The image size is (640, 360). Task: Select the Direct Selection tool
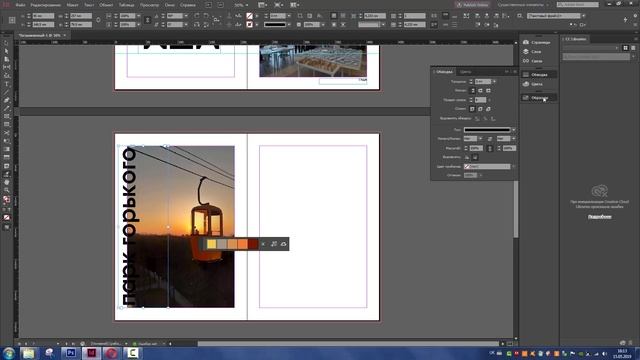pyautogui.click(x=6, y=51)
